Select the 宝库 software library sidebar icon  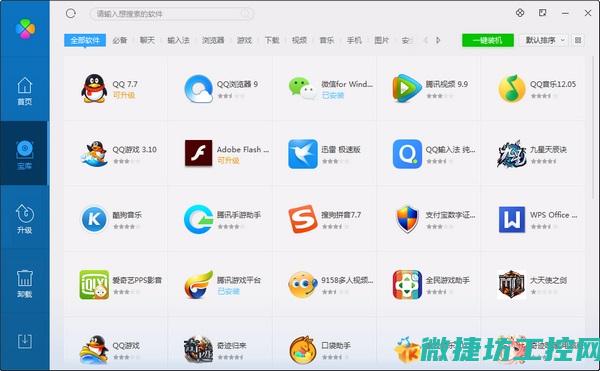[x=24, y=155]
